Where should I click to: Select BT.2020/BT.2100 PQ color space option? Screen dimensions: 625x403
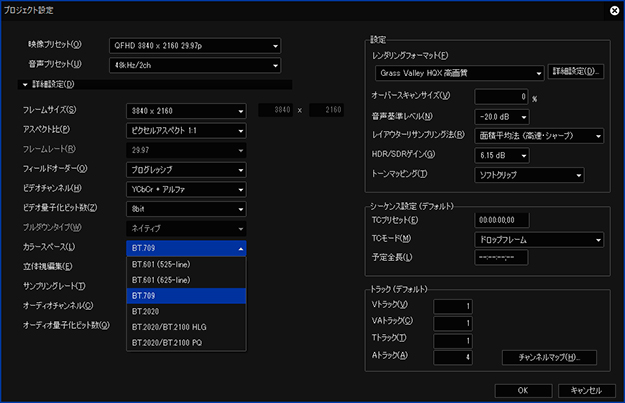[x=186, y=343]
